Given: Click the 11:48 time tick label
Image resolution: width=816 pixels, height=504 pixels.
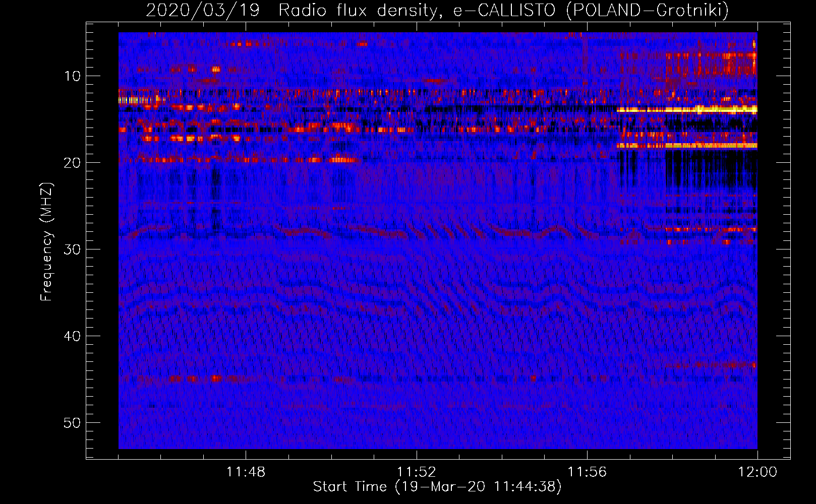Looking at the screenshot, I should (246, 472).
